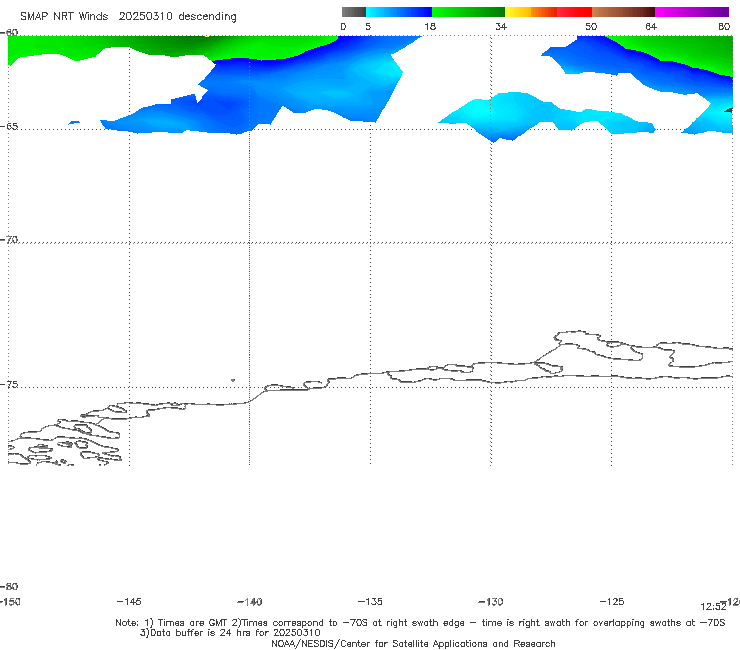Click the longitude label '-130'
Image resolution: width=740 pixels, height=650 pixels.
click(491, 601)
